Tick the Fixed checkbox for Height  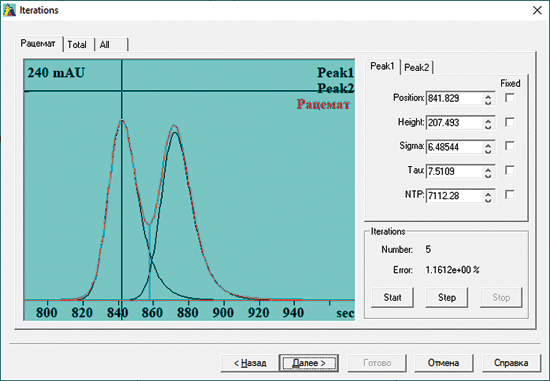pyautogui.click(x=510, y=122)
